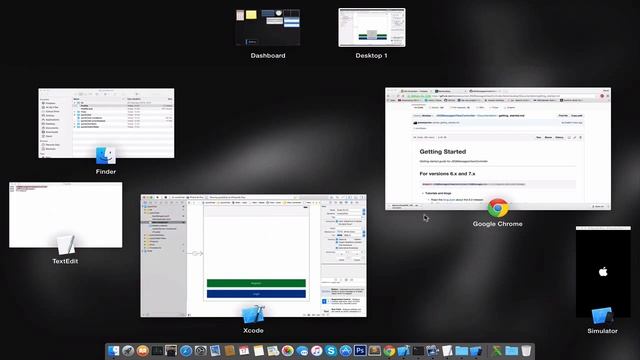Open Launchpad rocket in the Dock
The height and width of the screenshot is (360, 640).
point(128,351)
